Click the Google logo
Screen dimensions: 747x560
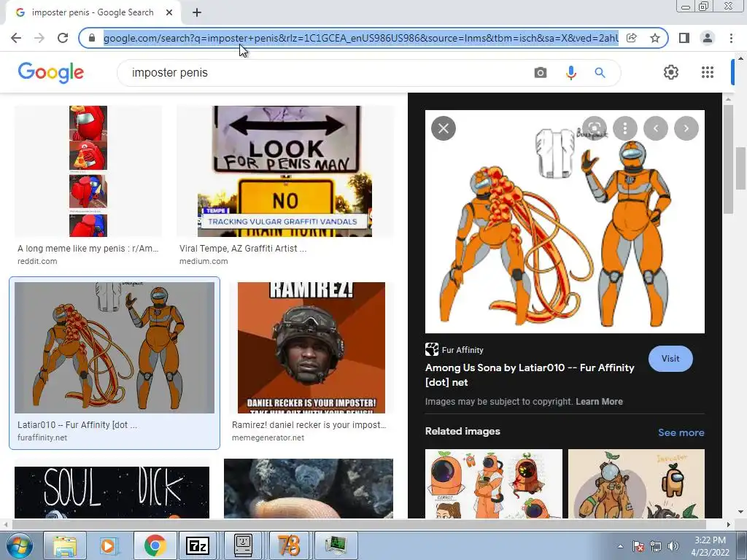(51, 72)
